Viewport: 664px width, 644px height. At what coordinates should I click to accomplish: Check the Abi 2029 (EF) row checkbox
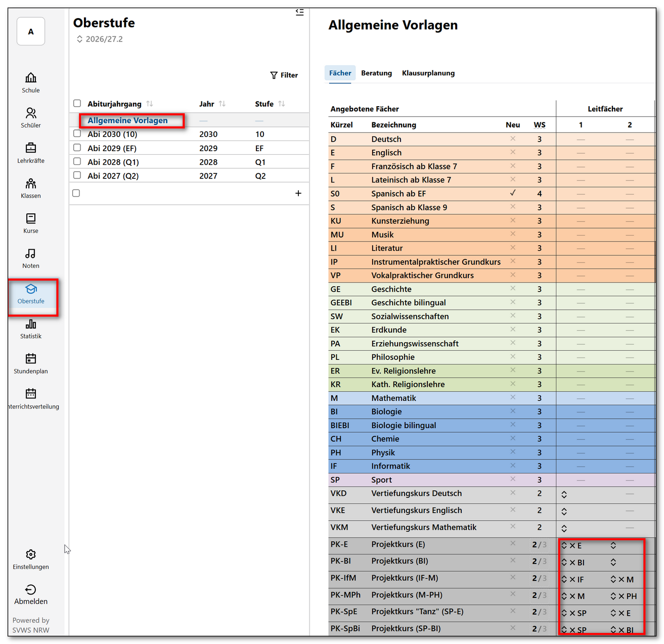pos(77,148)
